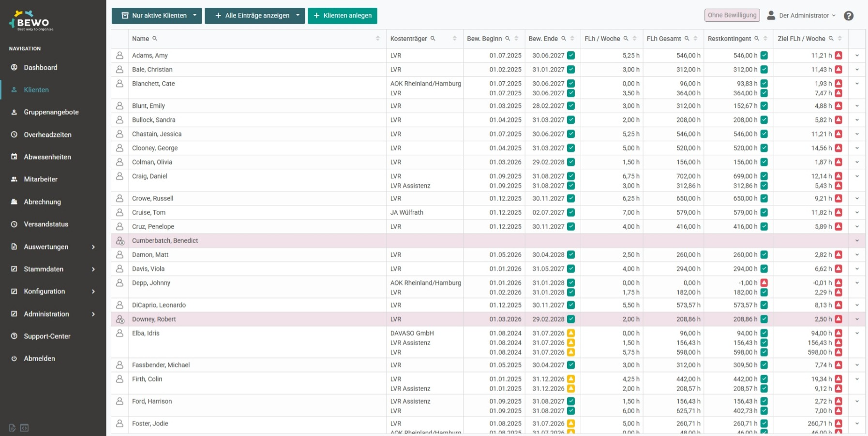Open Alle Einträge anzeigen dropdown arrow

(x=298, y=15)
